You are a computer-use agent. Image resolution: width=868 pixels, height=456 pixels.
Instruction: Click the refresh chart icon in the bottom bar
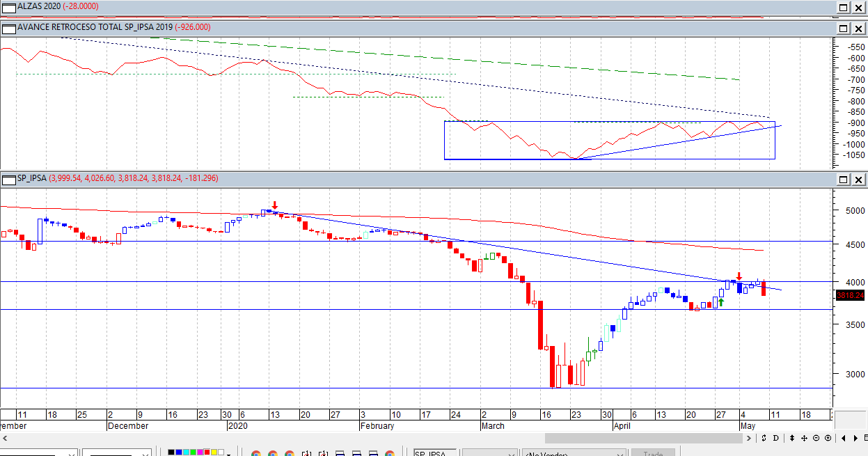pyautogui.click(x=764, y=438)
